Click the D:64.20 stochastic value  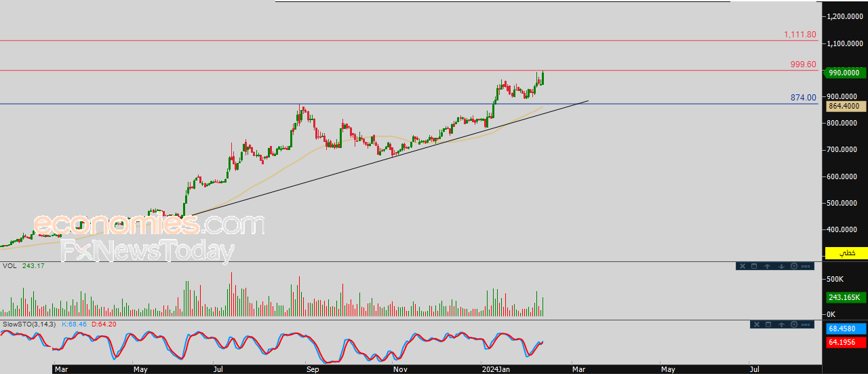pyautogui.click(x=104, y=324)
